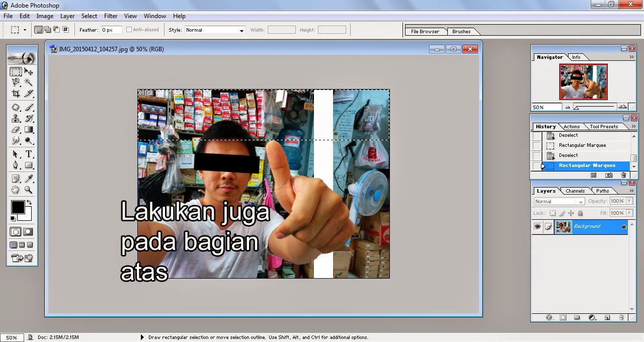Select the Path Selection arrow tool

tap(16, 154)
